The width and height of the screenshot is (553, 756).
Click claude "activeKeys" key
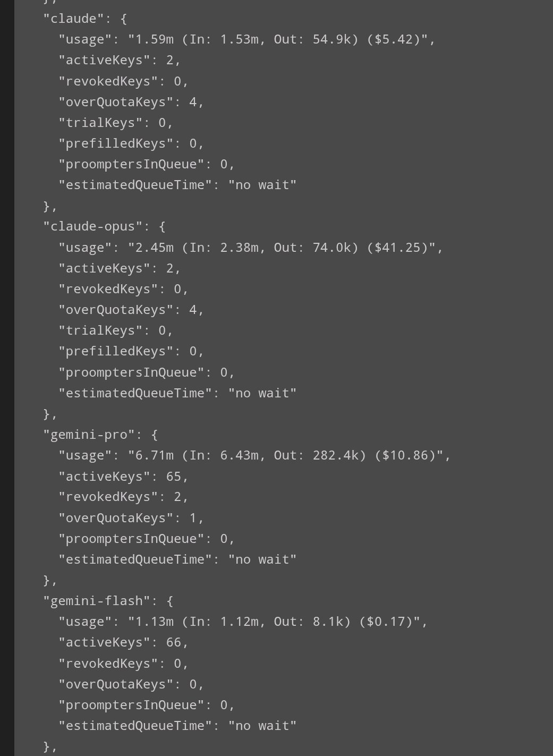(x=104, y=60)
